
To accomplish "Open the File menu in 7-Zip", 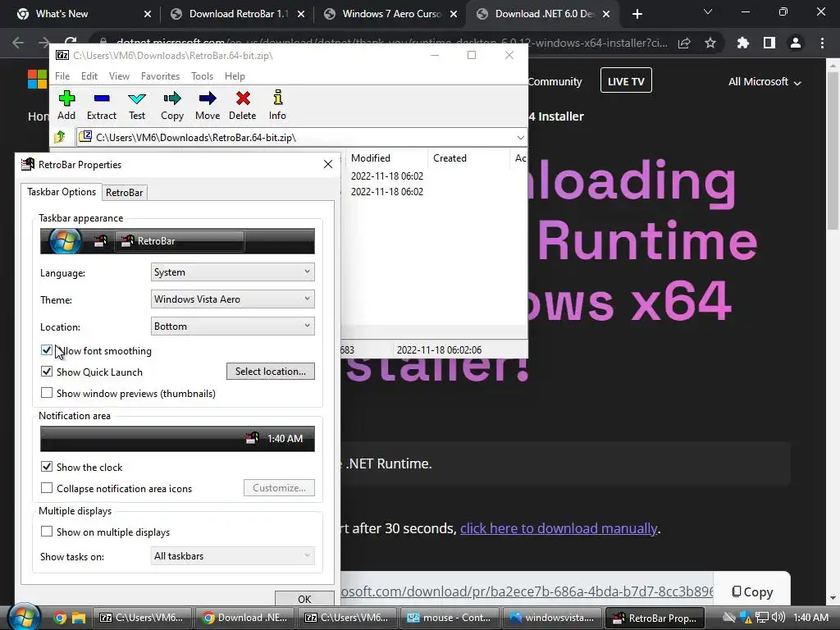I will (x=62, y=76).
